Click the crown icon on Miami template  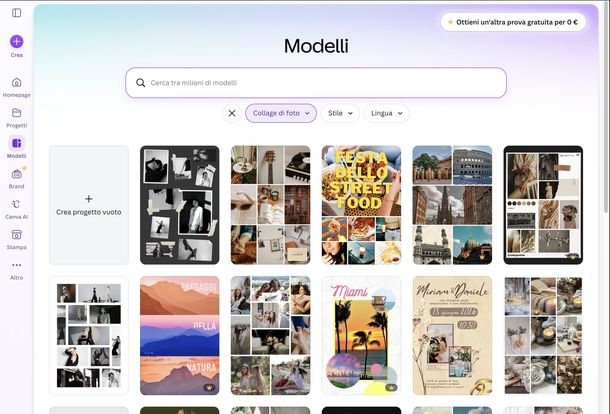click(x=391, y=388)
